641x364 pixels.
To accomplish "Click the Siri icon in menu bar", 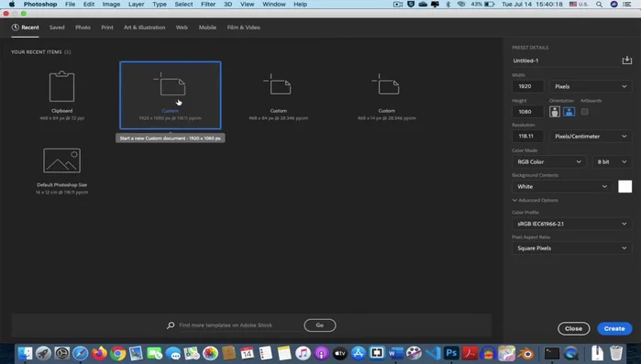I will pos(613,4).
